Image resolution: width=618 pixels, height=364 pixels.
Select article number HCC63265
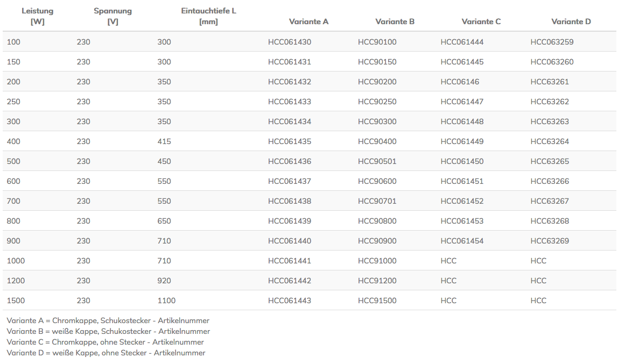[550, 161]
